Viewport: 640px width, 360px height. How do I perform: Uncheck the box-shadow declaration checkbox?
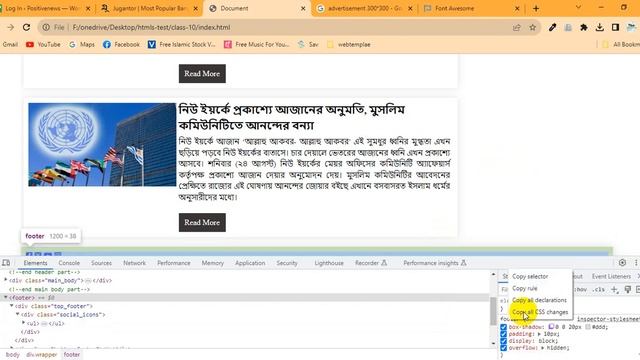(503, 327)
